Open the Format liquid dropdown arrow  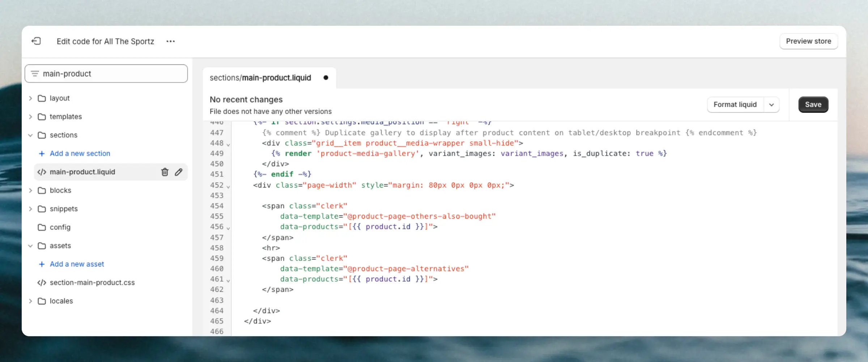click(x=771, y=105)
